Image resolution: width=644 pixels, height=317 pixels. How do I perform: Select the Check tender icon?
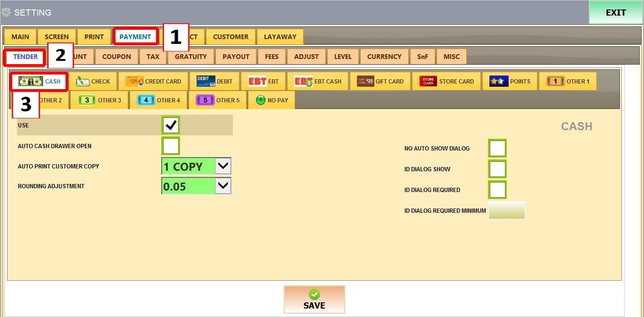coord(83,81)
